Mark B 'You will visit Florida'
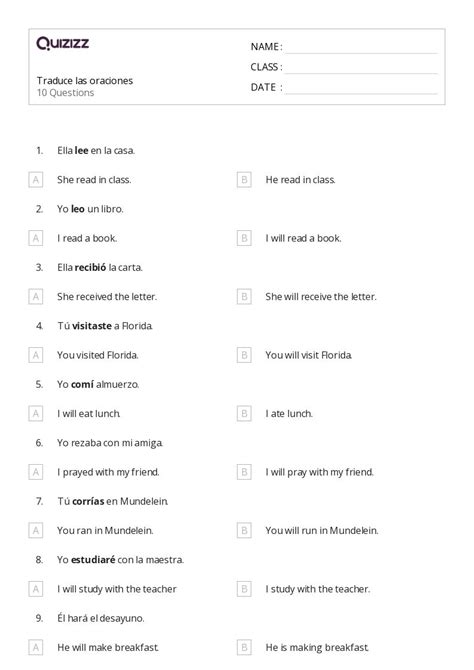 244,356
